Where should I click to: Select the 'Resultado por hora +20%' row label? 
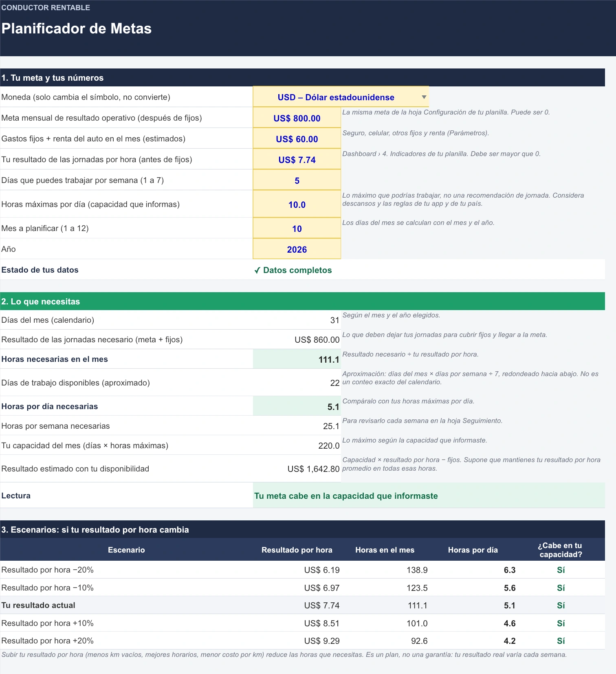(x=47, y=641)
